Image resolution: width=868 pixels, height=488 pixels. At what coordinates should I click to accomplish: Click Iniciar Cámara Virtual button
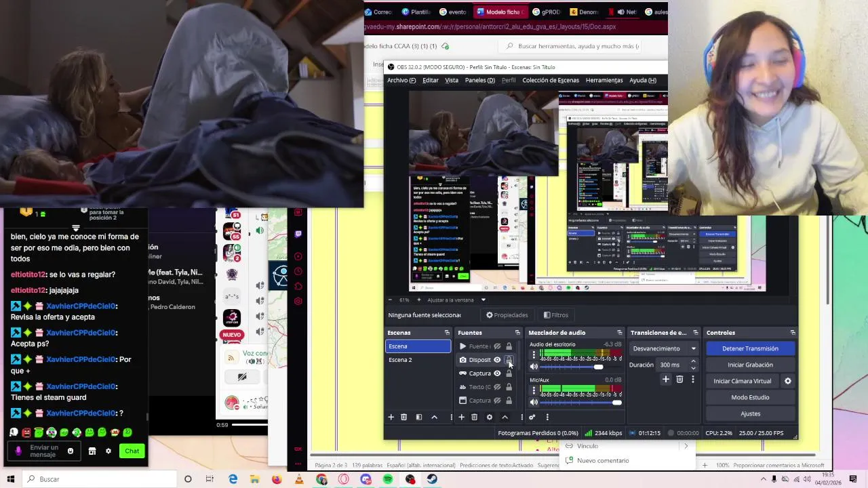743,381
